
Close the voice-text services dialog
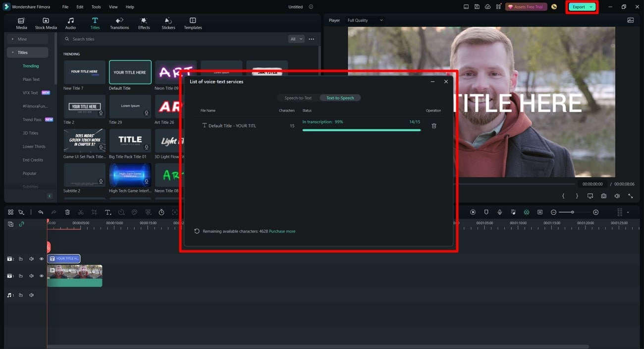[x=446, y=81]
